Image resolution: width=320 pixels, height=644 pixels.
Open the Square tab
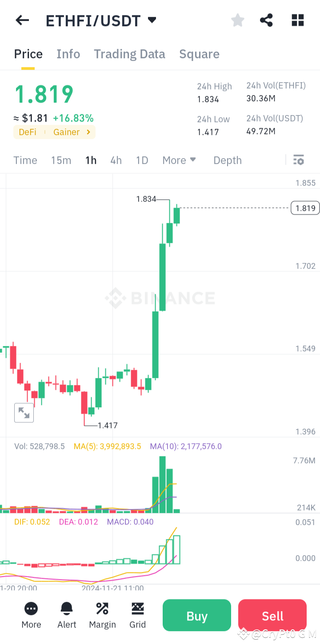click(x=199, y=54)
